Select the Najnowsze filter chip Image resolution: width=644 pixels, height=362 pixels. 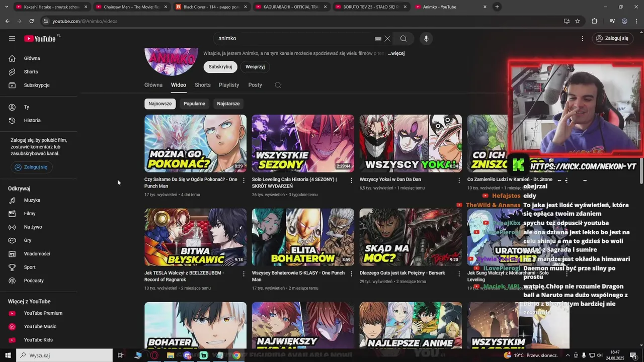(160, 104)
